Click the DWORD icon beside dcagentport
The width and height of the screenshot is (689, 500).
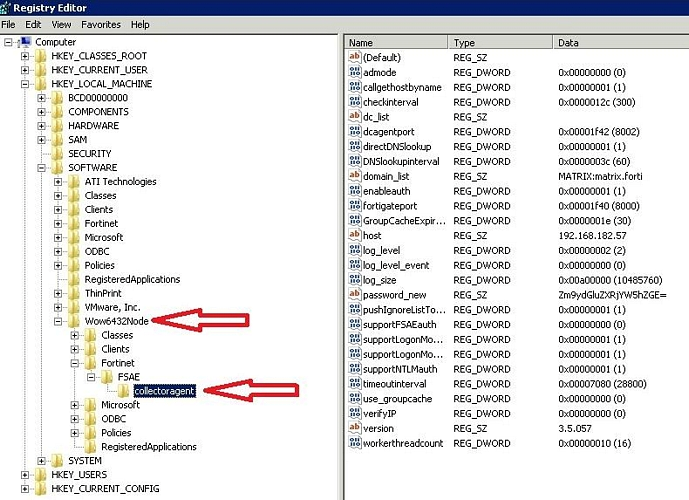click(354, 131)
